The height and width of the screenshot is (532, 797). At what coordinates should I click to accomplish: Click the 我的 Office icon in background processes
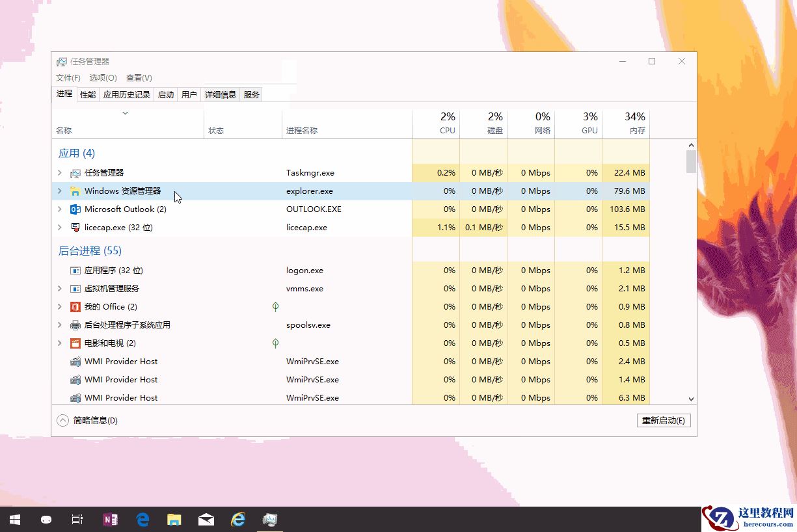click(x=74, y=306)
